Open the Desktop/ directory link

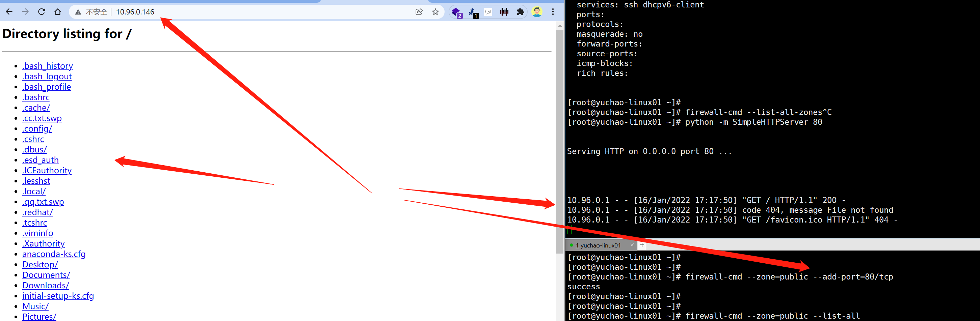click(x=40, y=264)
